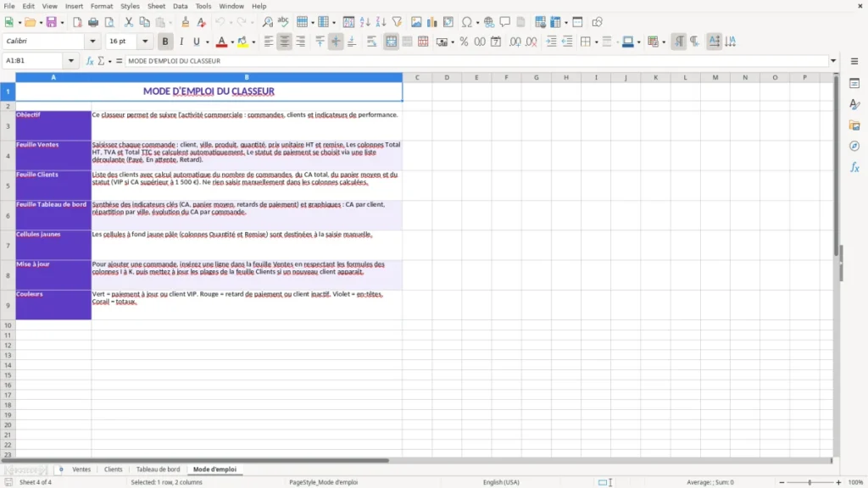
Task: Click the yellow highlight color swatch
Action: [x=242, y=42]
